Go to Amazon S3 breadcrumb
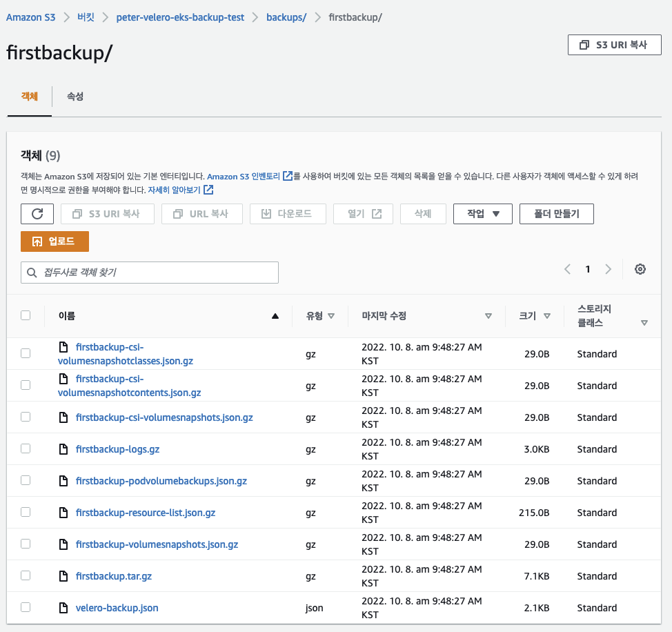This screenshot has width=672, height=632. point(31,17)
